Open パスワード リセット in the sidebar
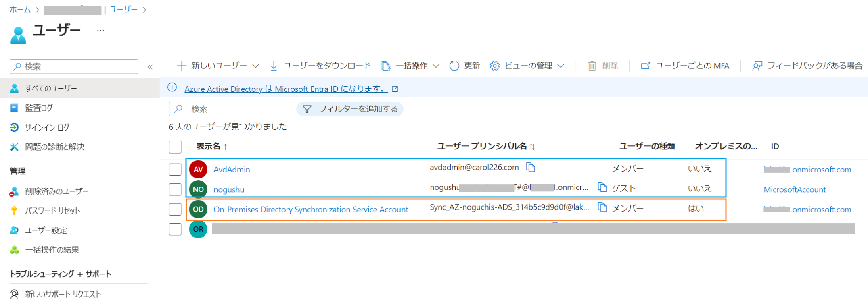This screenshot has width=868, height=305. (x=52, y=210)
